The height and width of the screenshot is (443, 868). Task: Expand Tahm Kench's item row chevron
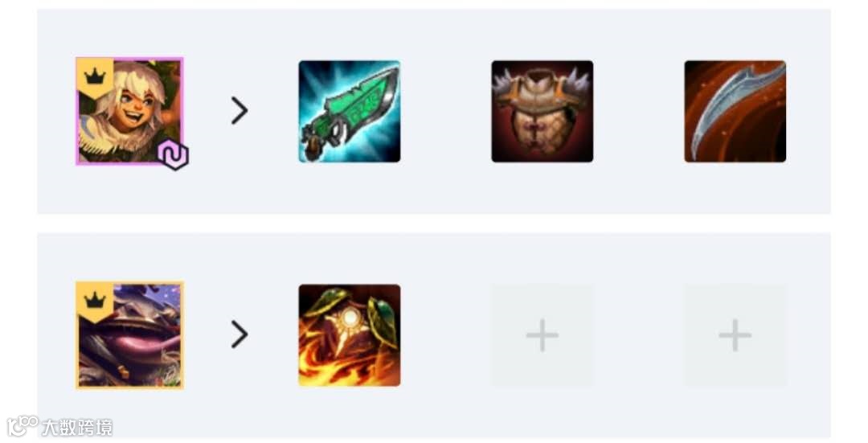240,334
